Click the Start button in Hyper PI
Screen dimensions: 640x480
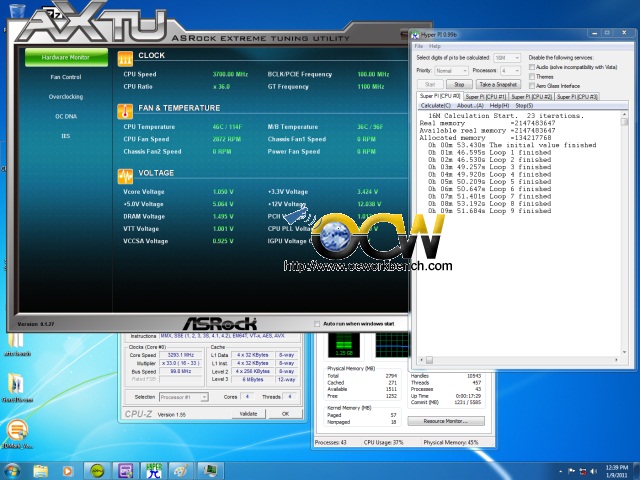pos(430,84)
